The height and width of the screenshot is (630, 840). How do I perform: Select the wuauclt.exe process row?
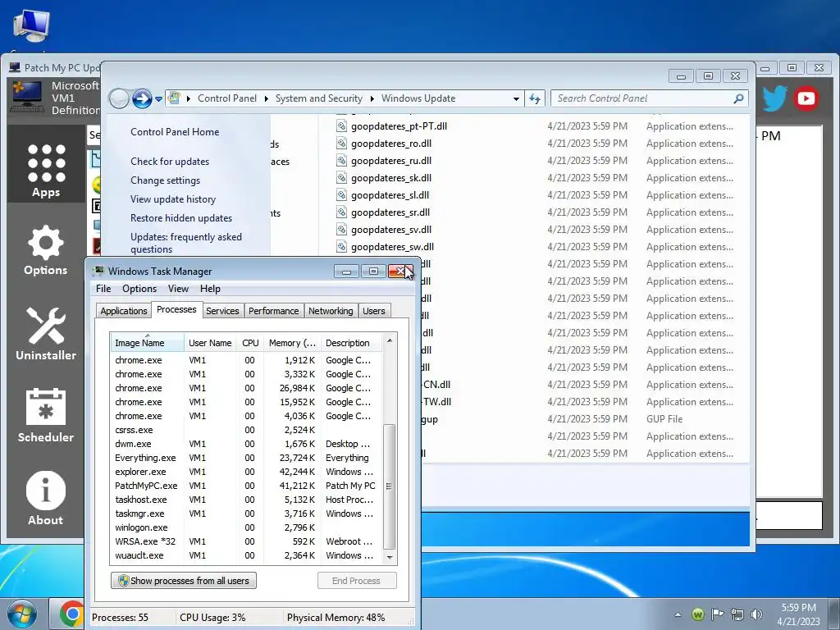pyautogui.click(x=246, y=555)
